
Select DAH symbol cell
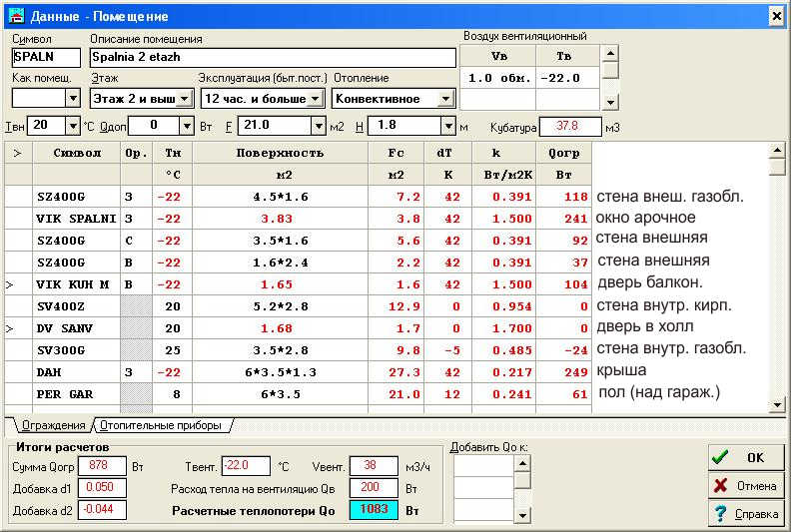tap(77, 372)
